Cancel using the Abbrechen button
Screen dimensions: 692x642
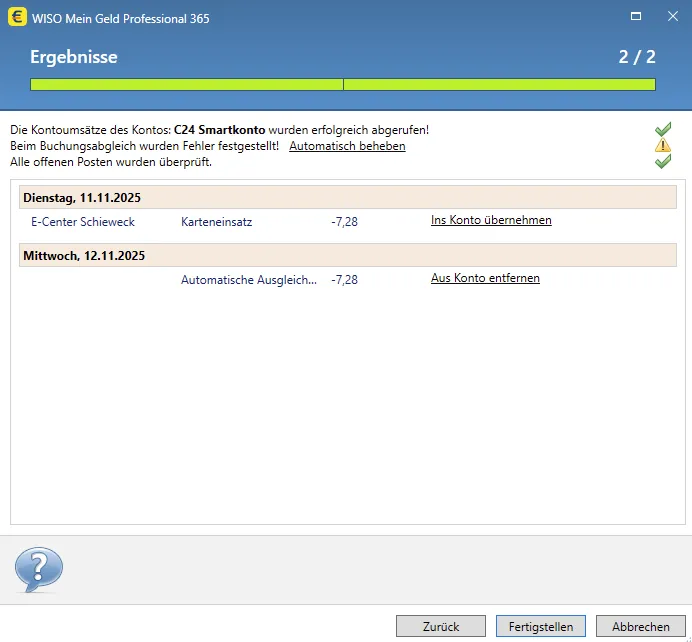coord(641,626)
